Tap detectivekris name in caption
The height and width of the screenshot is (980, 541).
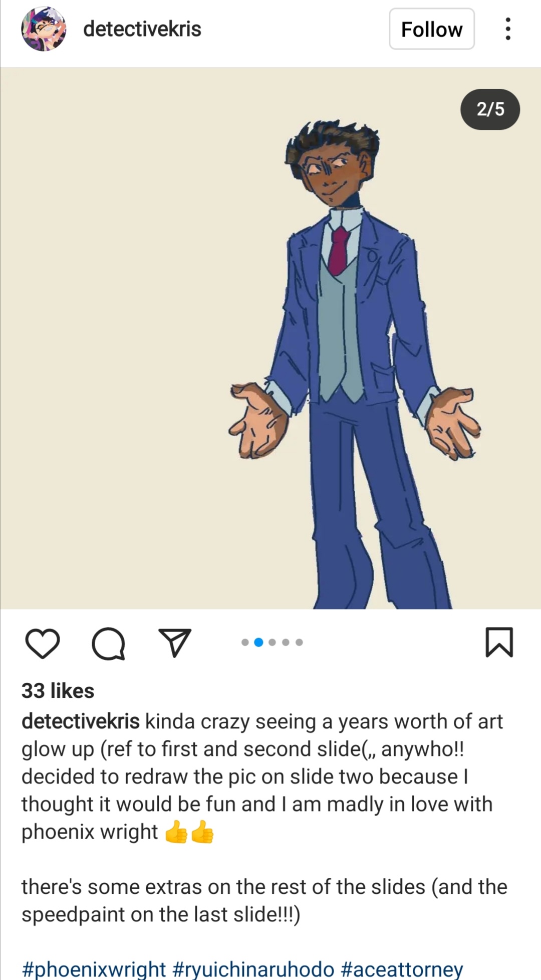(81, 721)
